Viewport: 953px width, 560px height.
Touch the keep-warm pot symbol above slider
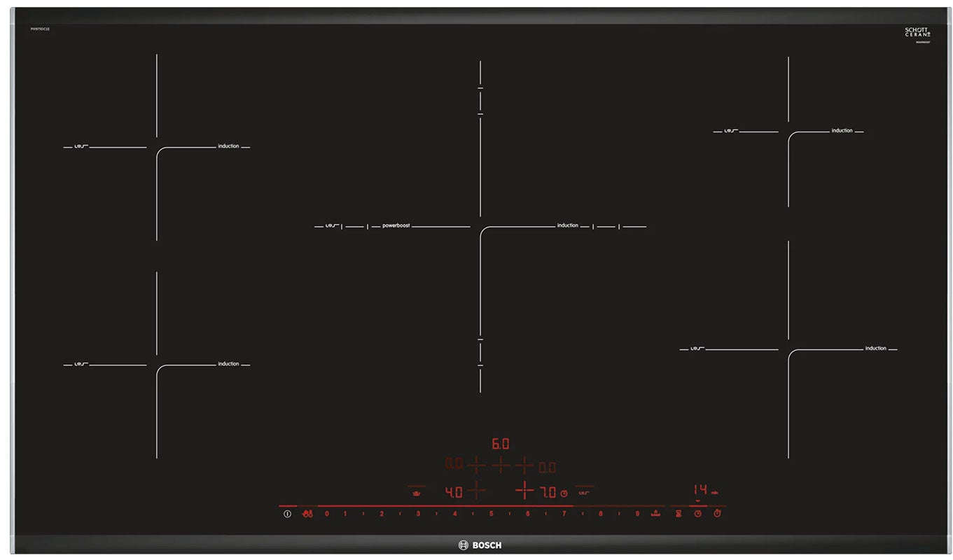(417, 493)
